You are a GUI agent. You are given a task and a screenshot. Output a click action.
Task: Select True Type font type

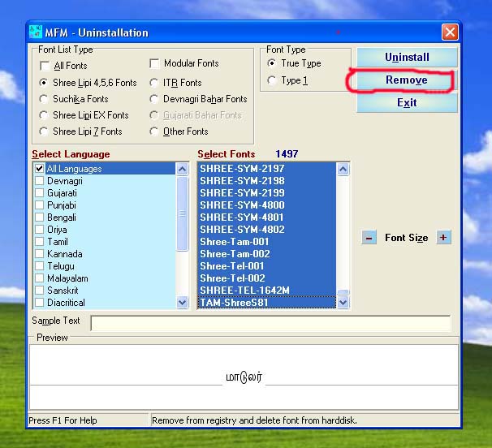click(272, 63)
